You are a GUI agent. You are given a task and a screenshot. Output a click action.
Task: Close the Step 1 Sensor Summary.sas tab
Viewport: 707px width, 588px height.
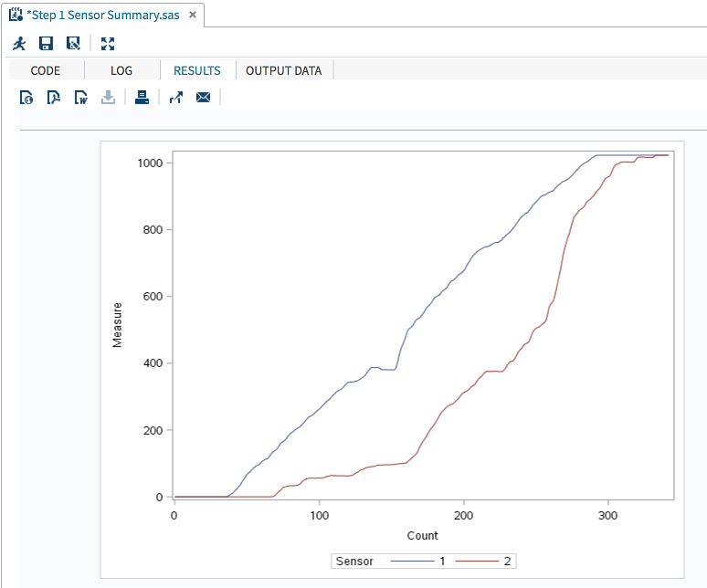(192, 16)
